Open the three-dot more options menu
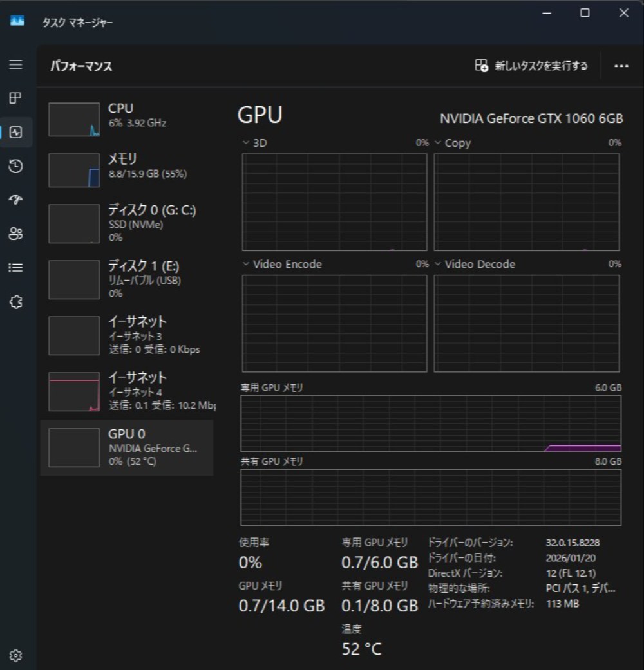Screen dimensions: 644x670 (x=621, y=66)
